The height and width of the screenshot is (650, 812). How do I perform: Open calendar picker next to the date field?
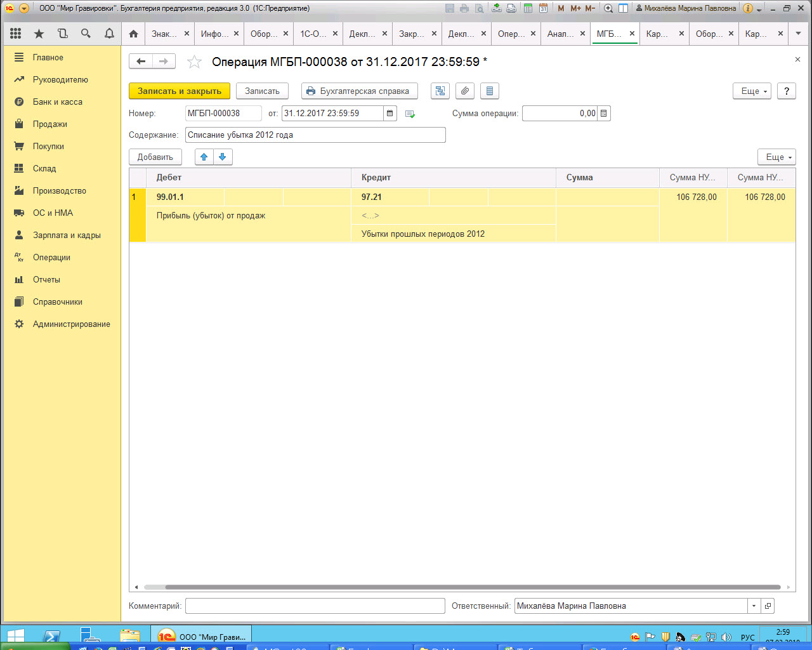coord(390,114)
